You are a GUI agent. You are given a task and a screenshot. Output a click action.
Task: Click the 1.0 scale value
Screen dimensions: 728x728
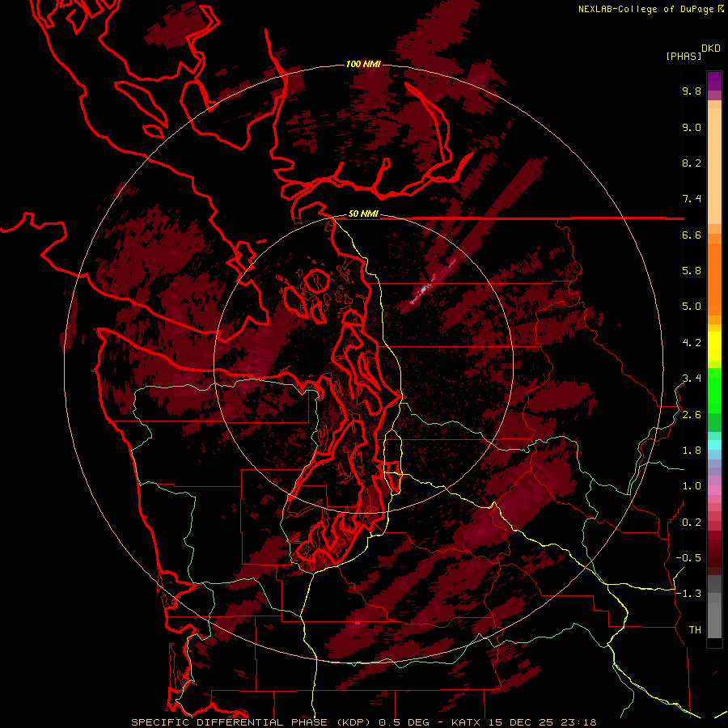coord(692,486)
